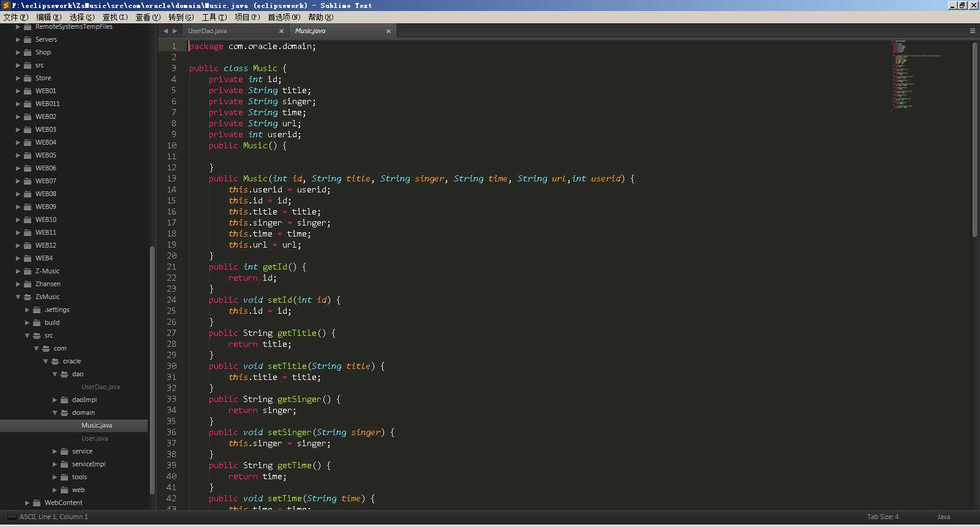Viewport: 980px width, 527px height.
Task: Expand the Store folder
Action: pos(18,78)
